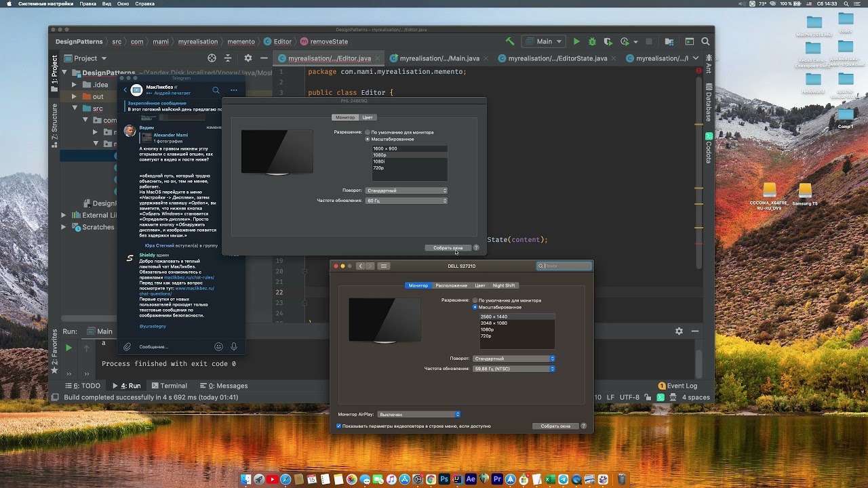
Task: Collapse the src folder
Action: (75, 108)
